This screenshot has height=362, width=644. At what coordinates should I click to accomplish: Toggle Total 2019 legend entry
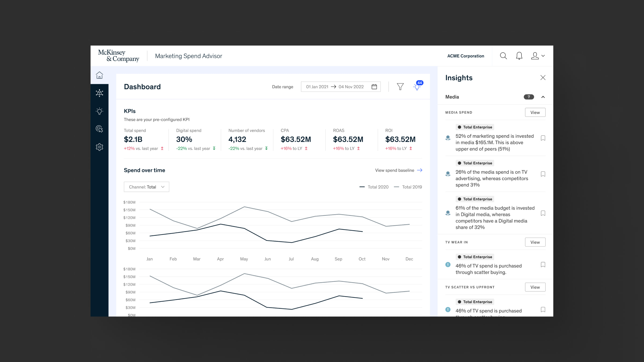(408, 187)
